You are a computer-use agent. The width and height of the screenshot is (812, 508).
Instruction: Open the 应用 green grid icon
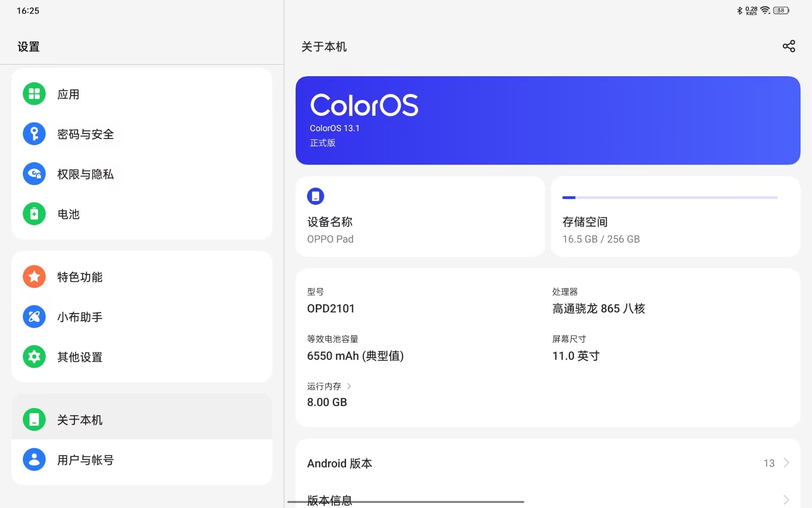(x=34, y=94)
